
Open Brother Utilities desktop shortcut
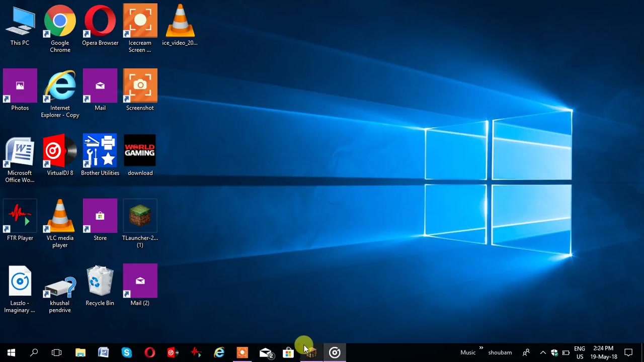pyautogui.click(x=100, y=155)
